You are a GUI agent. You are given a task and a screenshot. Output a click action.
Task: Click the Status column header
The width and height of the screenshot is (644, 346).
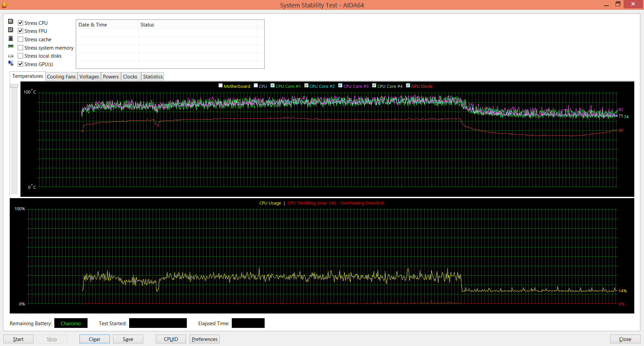point(198,24)
